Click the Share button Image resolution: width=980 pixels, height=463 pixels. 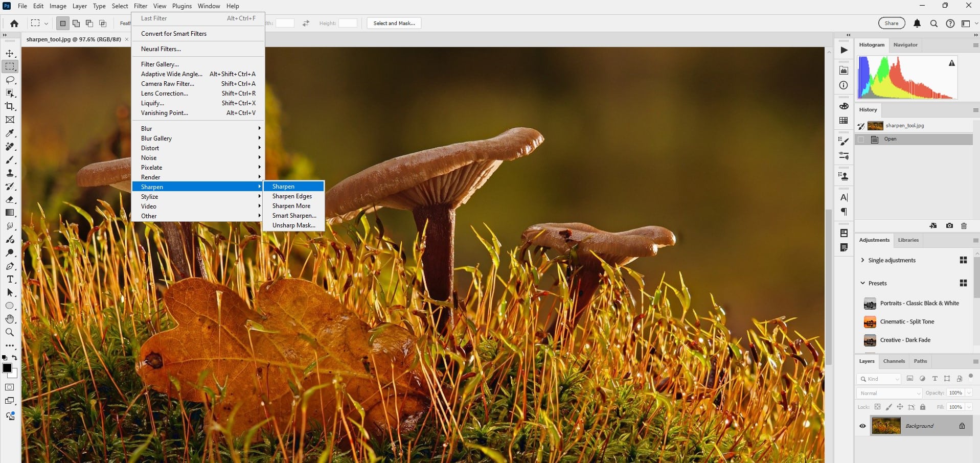pos(892,23)
